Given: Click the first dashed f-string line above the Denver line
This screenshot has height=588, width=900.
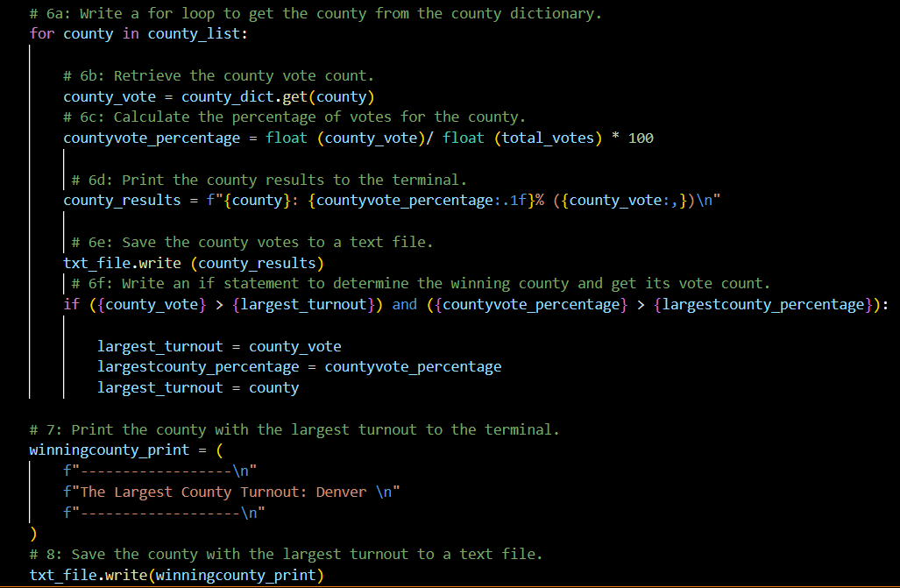Looking at the screenshot, I should [x=159, y=471].
